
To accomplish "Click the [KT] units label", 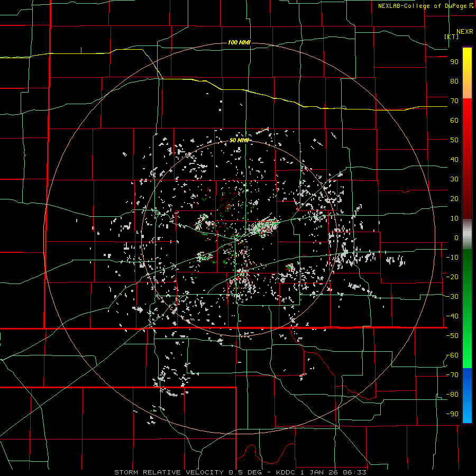I will [452, 36].
